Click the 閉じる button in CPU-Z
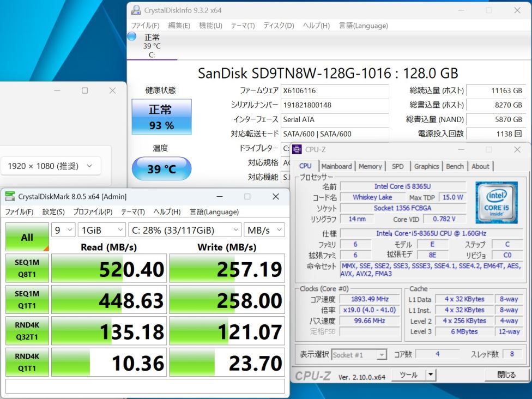Image resolution: width=532 pixels, height=399 pixels. tap(506, 375)
